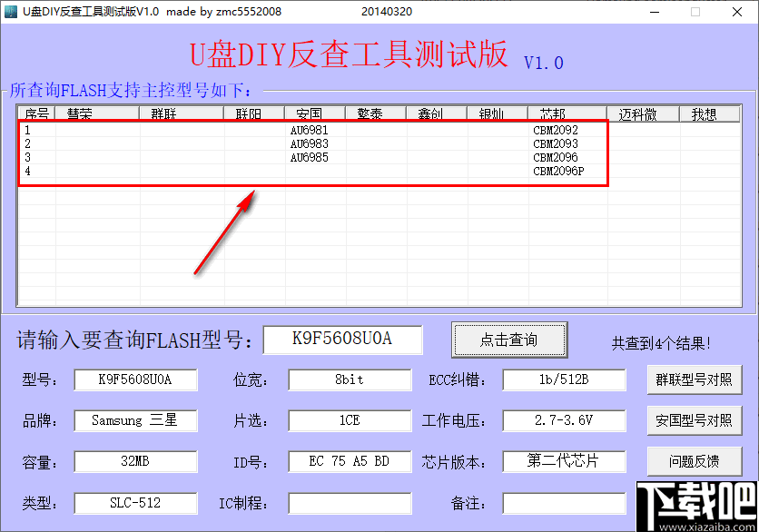Click the ID号 field showing EC 75 A5 BD
Screen dimensions: 759x532
349,461
